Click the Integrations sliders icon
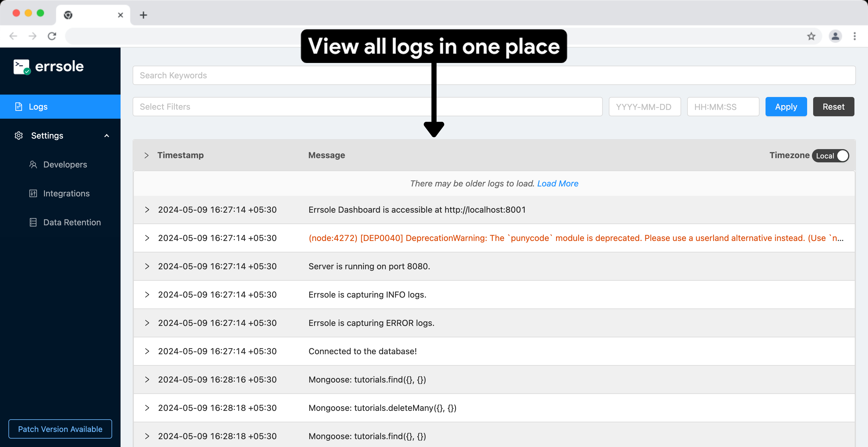Image resolution: width=868 pixels, height=447 pixels. pyautogui.click(x=33, y=193)
